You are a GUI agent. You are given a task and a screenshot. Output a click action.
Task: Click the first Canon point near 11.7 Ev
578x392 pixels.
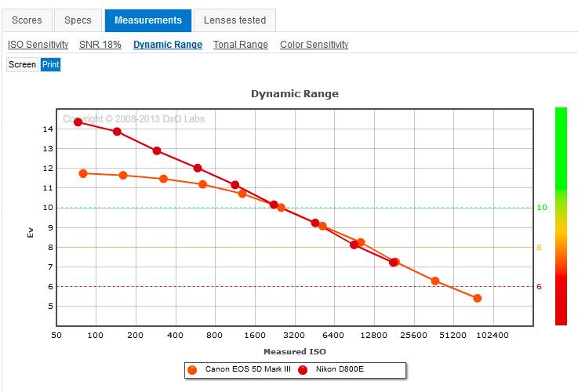[83, 173]
